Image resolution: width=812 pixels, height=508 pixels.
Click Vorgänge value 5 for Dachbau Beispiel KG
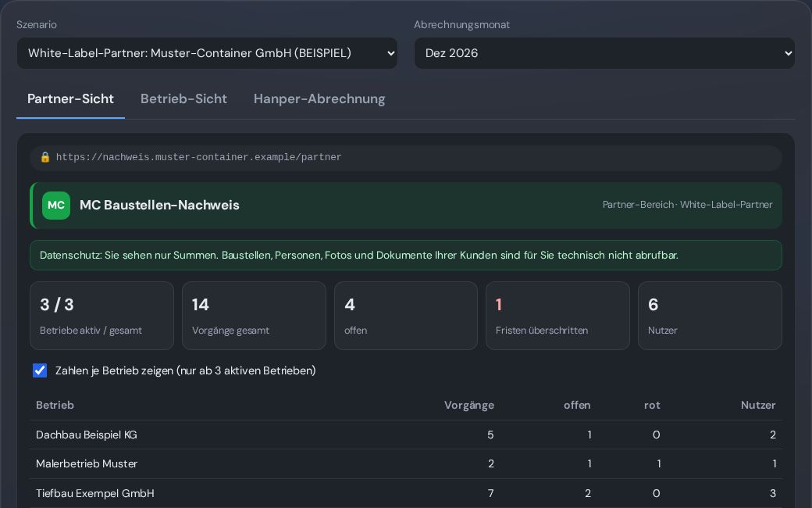click(490, 435)
